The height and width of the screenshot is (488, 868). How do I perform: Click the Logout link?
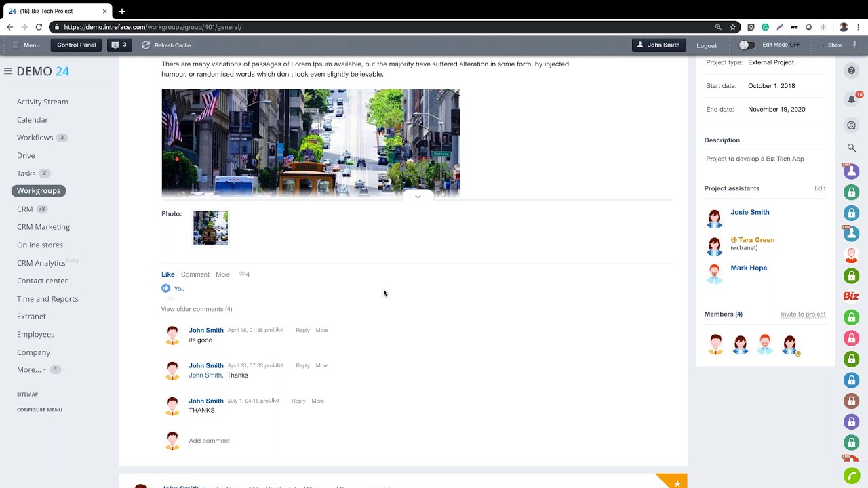point(707,46)
